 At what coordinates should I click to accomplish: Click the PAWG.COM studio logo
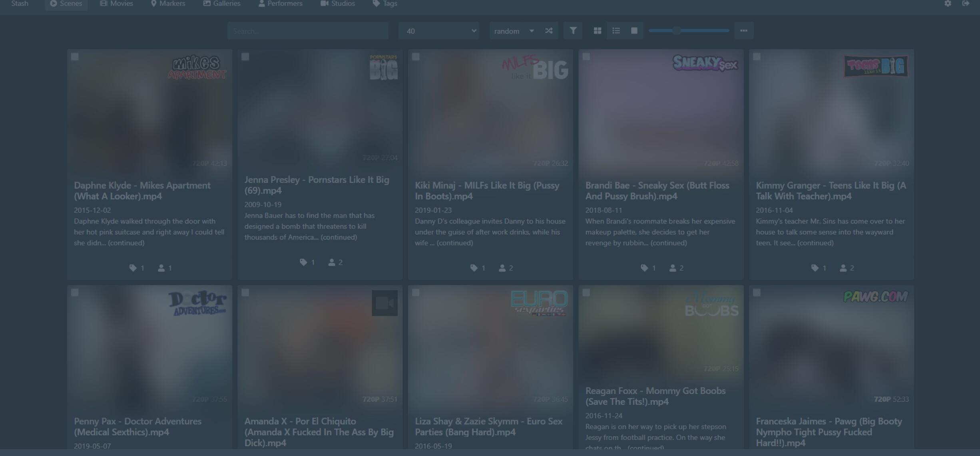pos(875,297)
